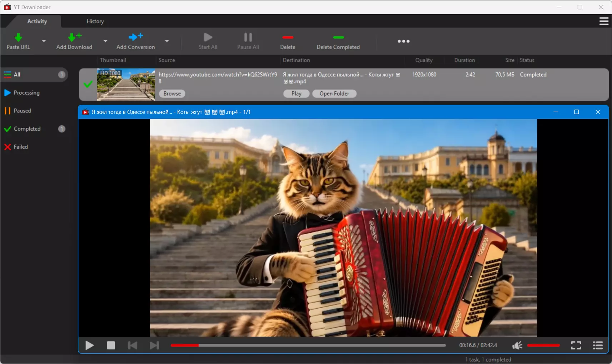Toggle mute with the speaker icon
The image size is (612, 364).
[x=517, y=345]
